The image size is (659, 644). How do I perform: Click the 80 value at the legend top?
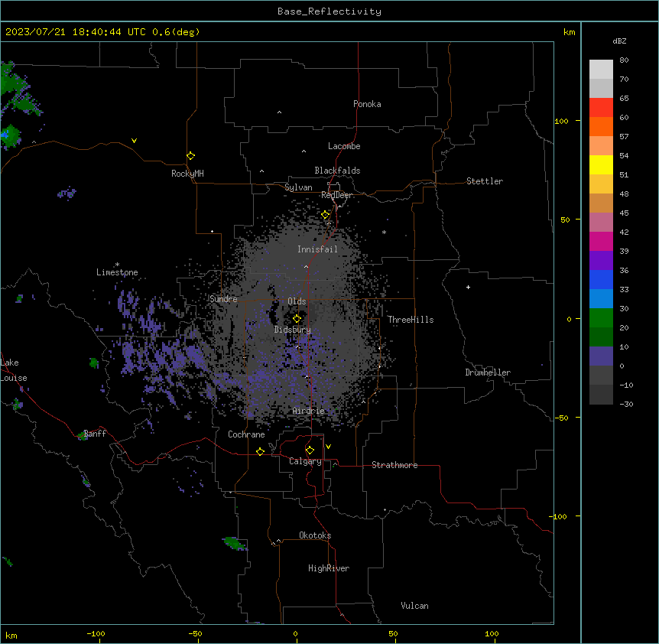624,60
